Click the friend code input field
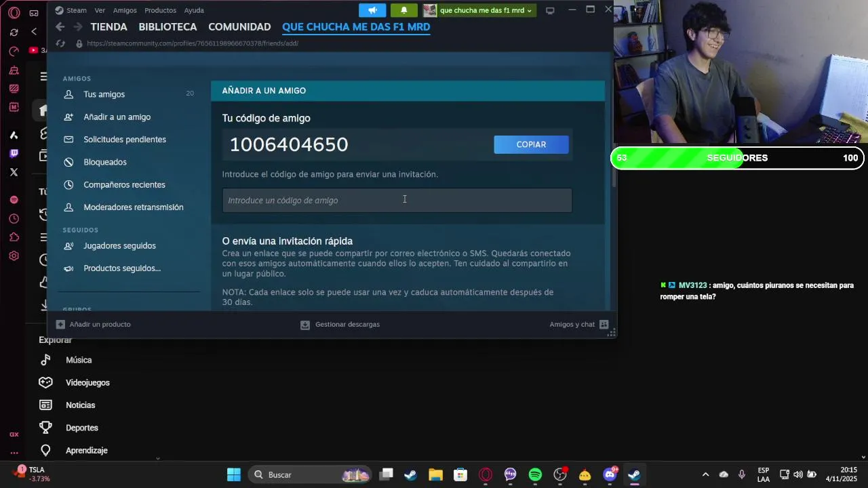Image resolution: width=868 pixels, height=488 pixels. click(x=397, y=200)
